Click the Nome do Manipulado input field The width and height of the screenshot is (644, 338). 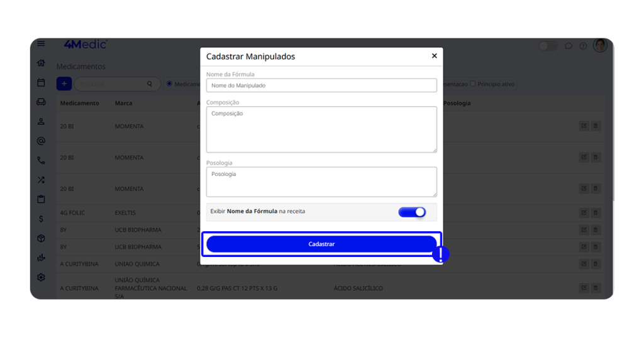click(321, 85)
